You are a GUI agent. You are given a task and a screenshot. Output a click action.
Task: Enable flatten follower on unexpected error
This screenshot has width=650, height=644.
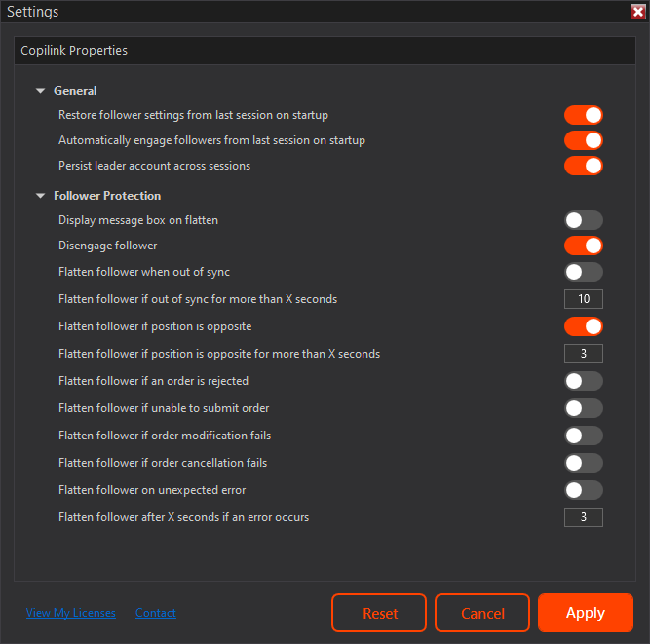click(583, 490)
